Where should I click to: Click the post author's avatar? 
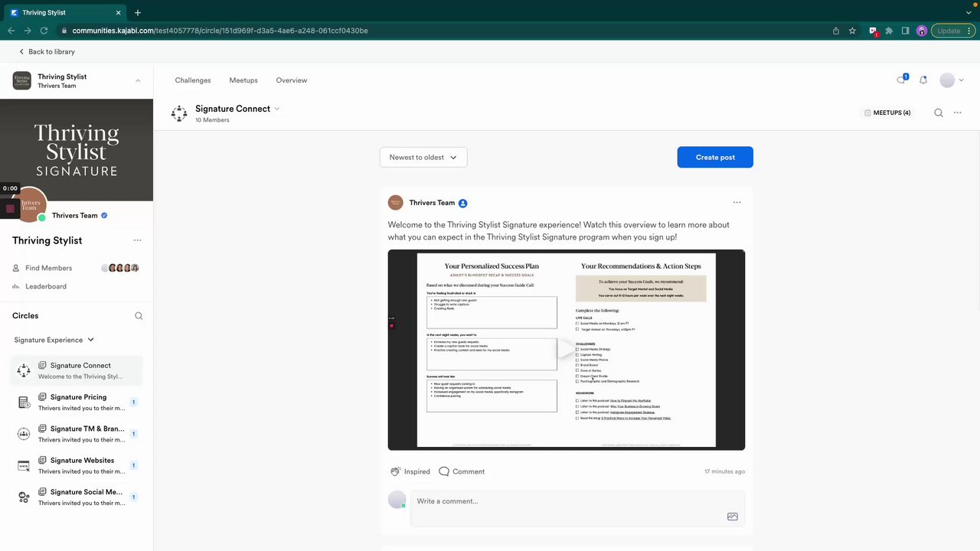[x=395, y=202]
